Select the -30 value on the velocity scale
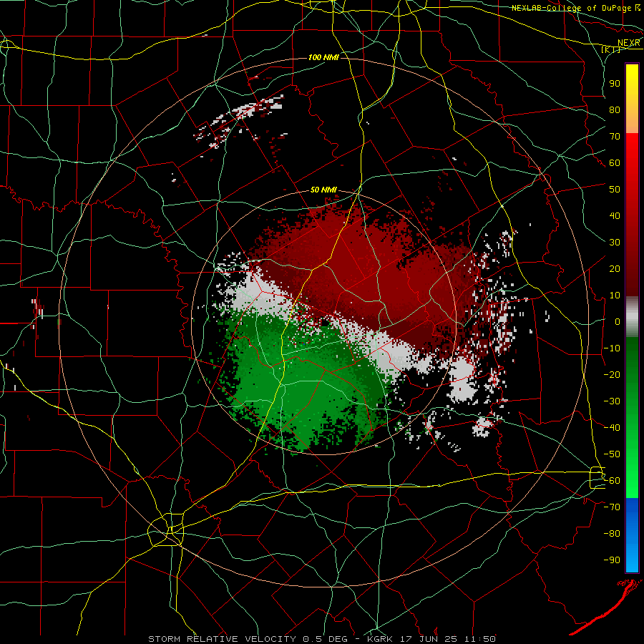Image resolution: width=644 pixels, height=644 pixels. 612,401
